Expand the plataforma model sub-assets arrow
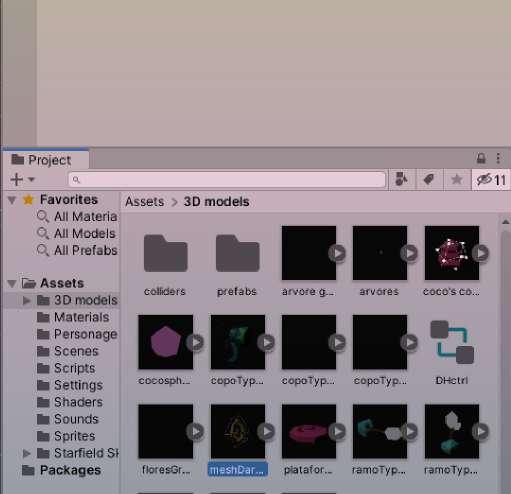 (337, 431)
